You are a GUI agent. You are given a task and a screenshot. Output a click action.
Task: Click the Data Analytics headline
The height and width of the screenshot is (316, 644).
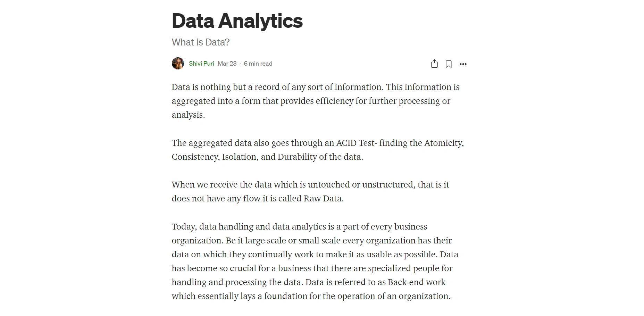point(237,21)
